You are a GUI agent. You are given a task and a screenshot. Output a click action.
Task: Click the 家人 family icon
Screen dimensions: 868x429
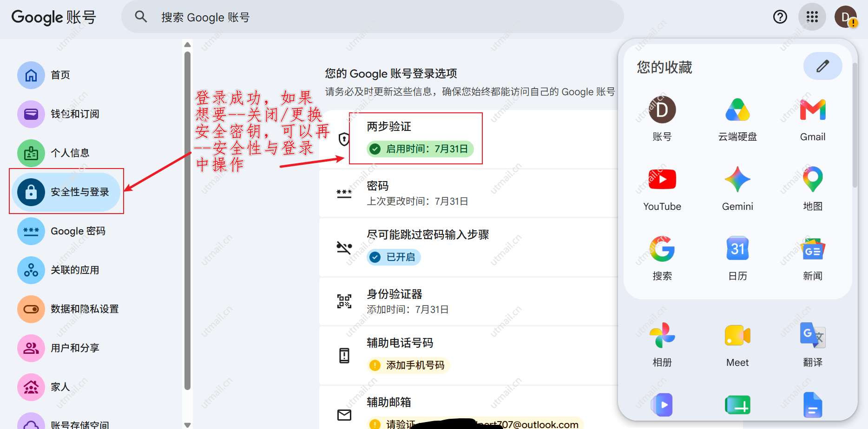[31, 387]
